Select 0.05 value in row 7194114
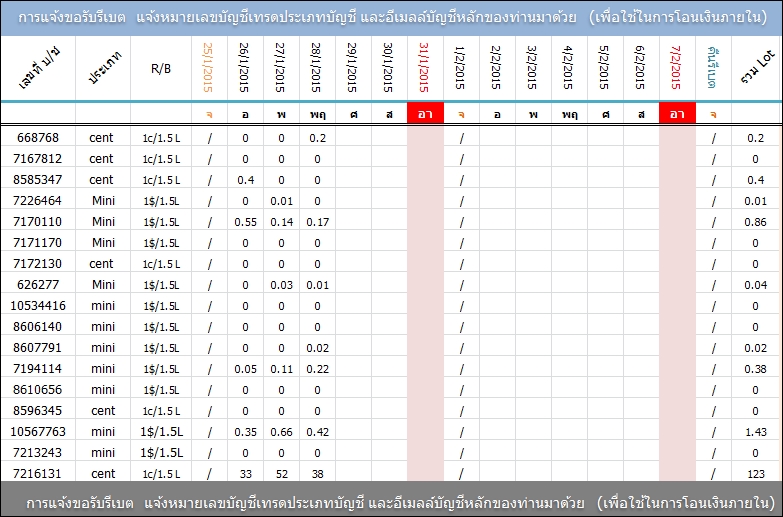The width and height of the screenshot is (783, 517). coord(245,369)
